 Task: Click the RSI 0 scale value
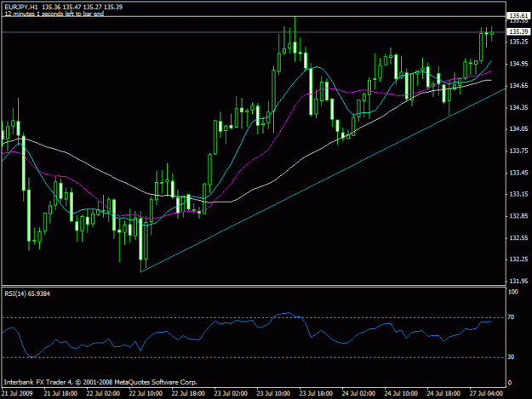(510, 383)
